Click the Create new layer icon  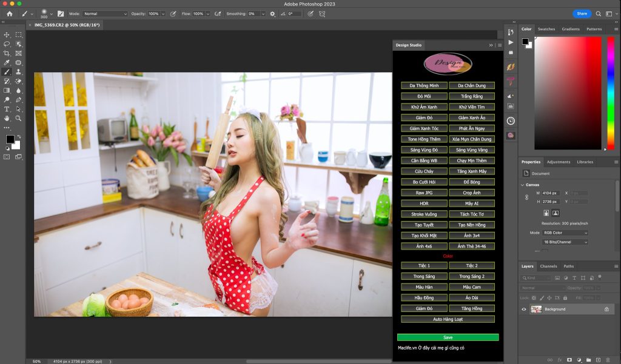[x=598, y=360]
